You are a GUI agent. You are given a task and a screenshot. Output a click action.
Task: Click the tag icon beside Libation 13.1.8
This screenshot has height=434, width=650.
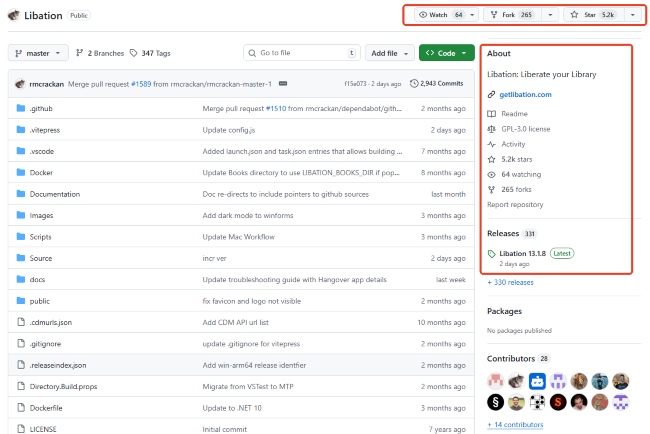coord(492,254)
